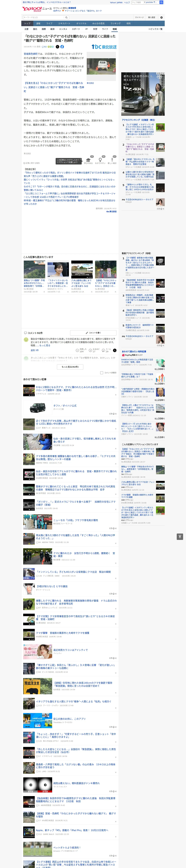The height and width of the screenshot is (868, 186).
Task: Open the トピックス一覧 link
Action: click(155, 29)
